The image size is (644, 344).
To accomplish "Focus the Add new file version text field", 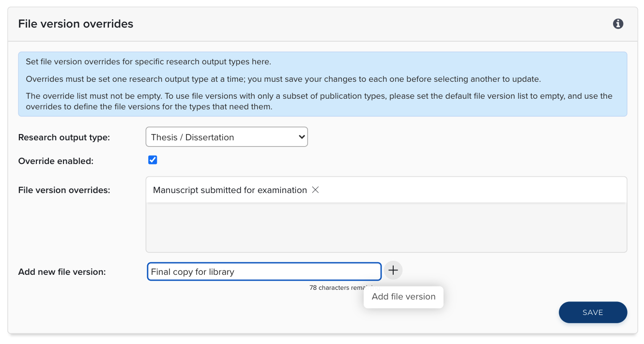I will point(264,271).
